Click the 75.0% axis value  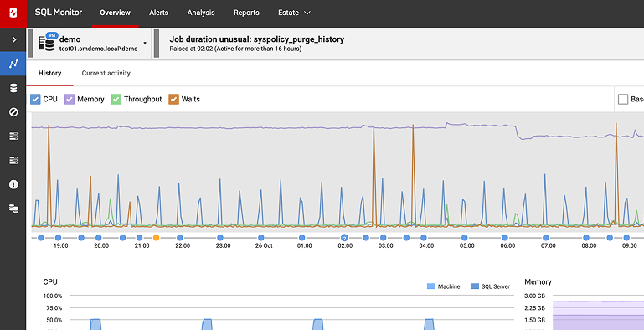(x=54, y=308)
